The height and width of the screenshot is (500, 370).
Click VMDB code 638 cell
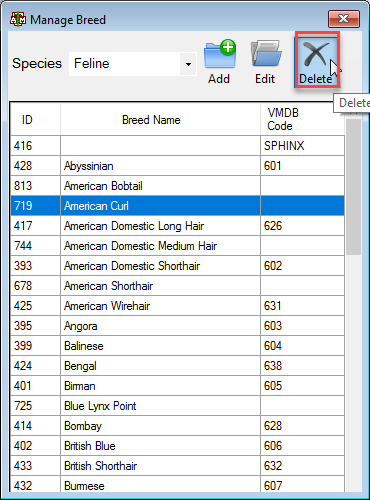pos(302,366)
